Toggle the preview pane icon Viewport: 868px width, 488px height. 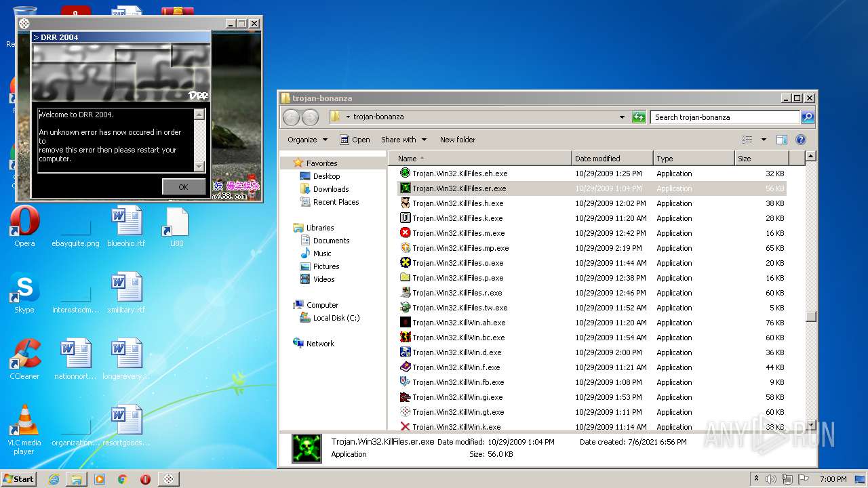781,140
